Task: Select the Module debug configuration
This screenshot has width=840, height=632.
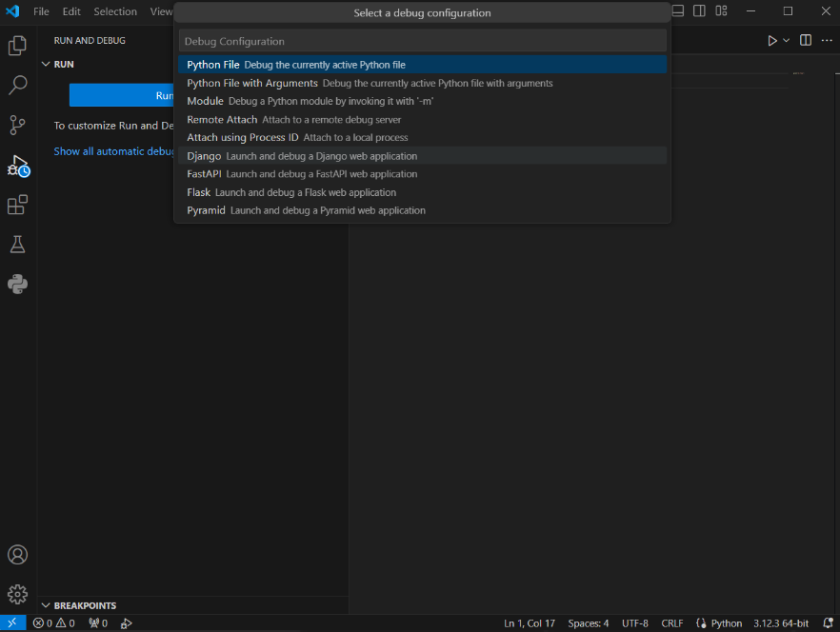Action: click(x=422, y=101)
